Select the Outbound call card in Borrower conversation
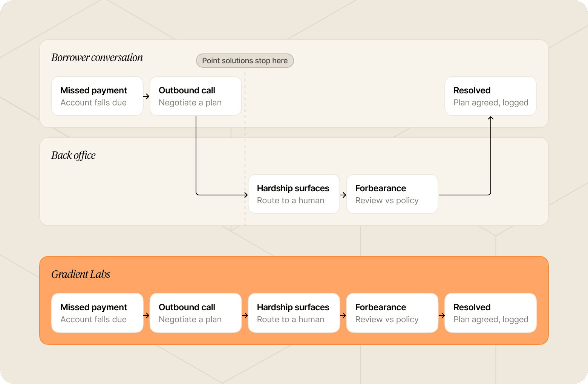The height and width of the screenshot is (384, 588). 196,96
